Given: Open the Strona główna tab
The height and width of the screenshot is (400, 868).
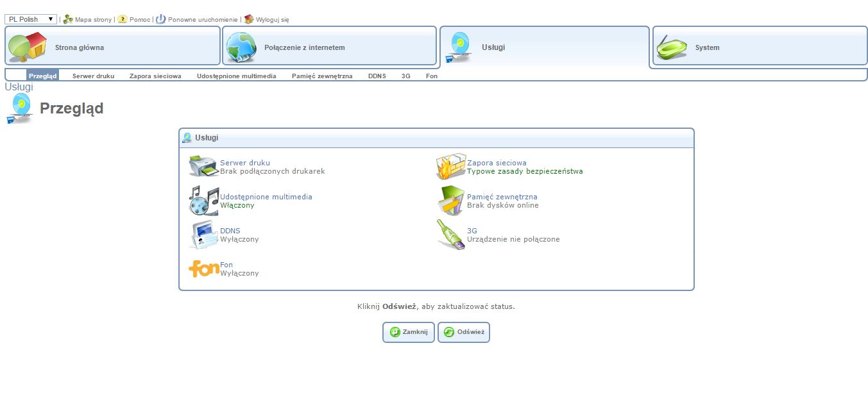Looking at the screenshot, I should (x=112, y=47).
